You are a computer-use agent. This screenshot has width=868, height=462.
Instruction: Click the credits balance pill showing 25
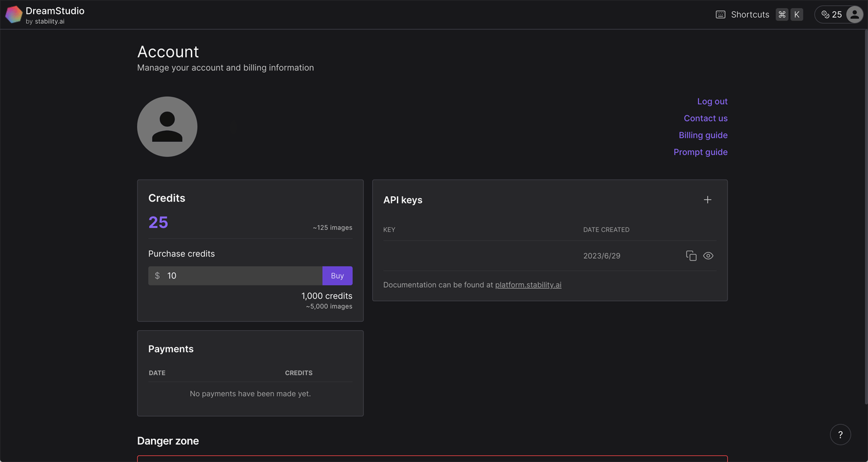tap(839, 14)
